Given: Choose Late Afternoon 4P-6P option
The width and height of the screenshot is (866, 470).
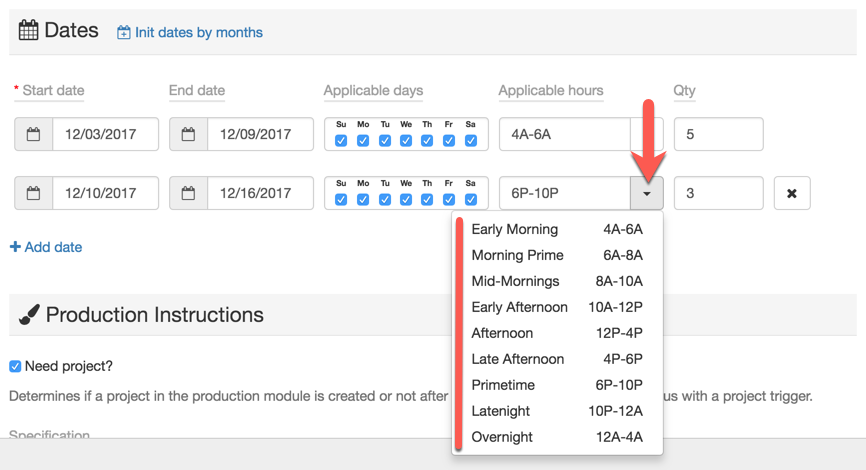Looking at the screenshot, I should (556, 359).
